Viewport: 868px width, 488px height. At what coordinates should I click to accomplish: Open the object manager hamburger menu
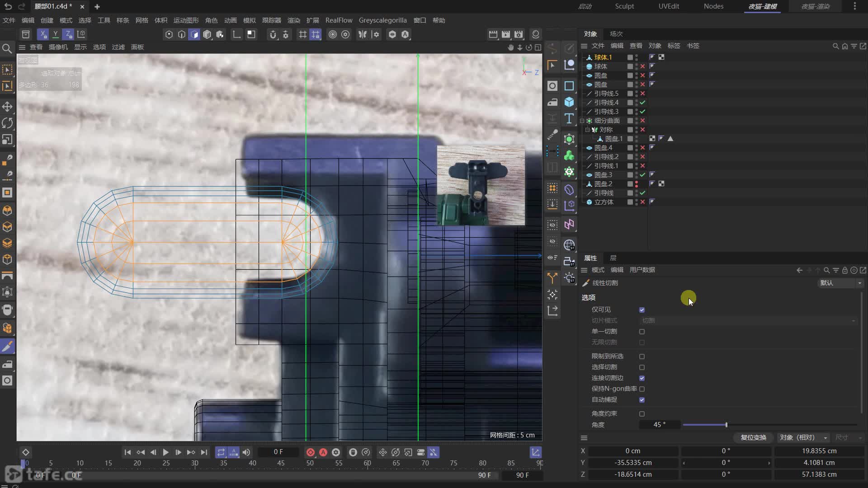(x=584, y=46)
